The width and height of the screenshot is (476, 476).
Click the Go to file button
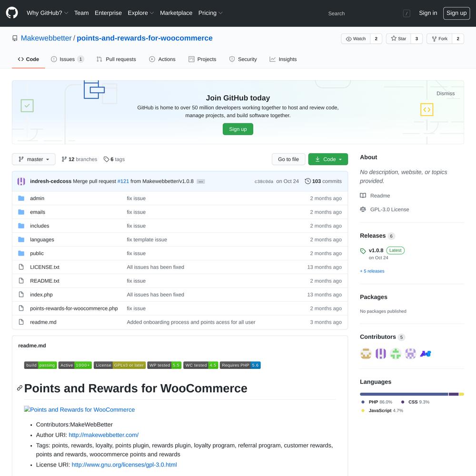pos(288,159)
